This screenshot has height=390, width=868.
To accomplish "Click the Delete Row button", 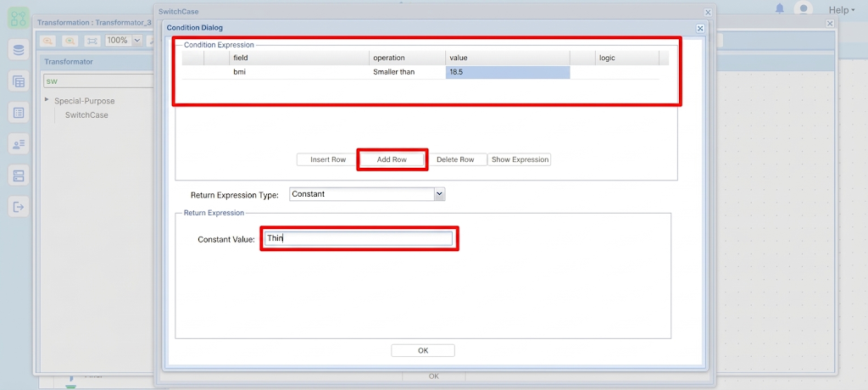I will click(x=455, y=159).
